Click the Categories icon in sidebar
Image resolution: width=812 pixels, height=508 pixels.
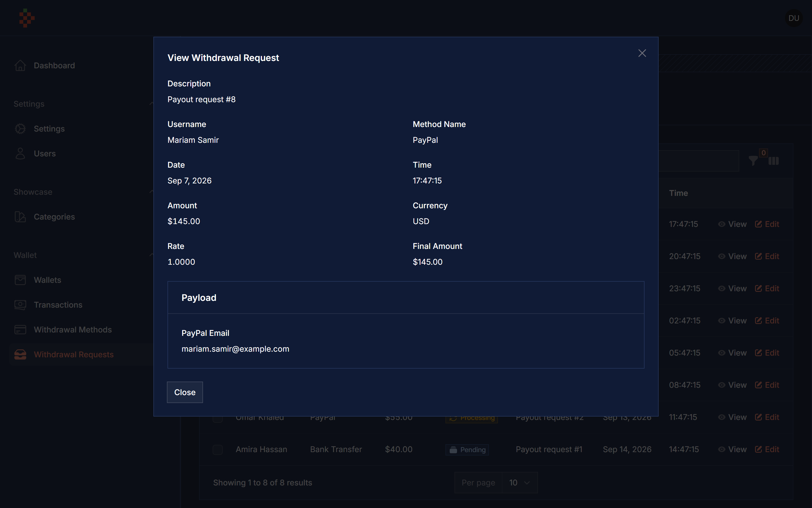(x=20, y=217)
